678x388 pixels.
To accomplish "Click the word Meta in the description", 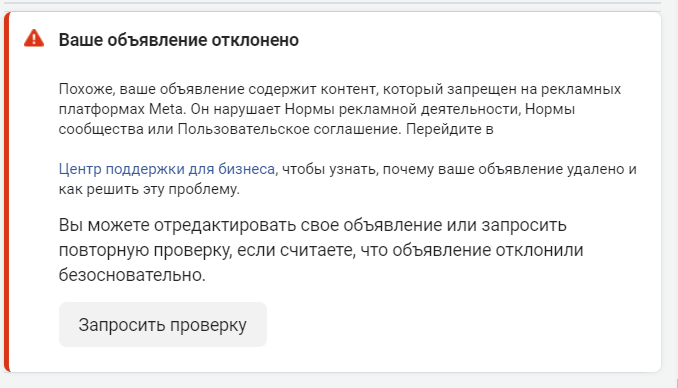I will 166,109.
